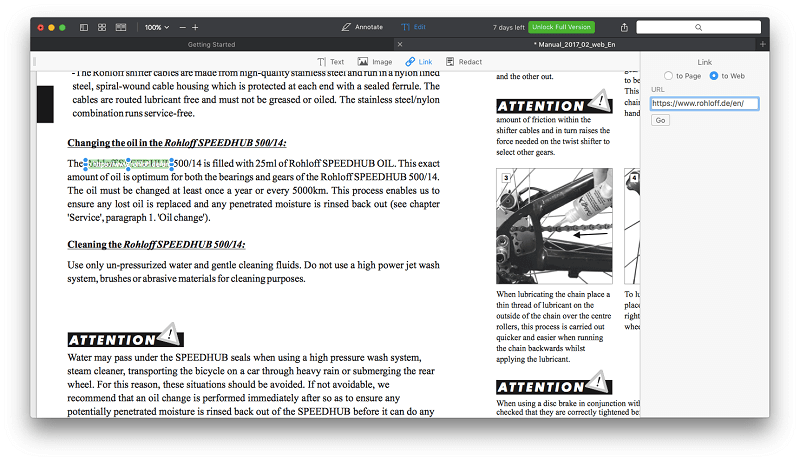Choose the 'to Web' link option
Image resolution: width=800 pixels, height=461 pixels.
coord(727,75)
